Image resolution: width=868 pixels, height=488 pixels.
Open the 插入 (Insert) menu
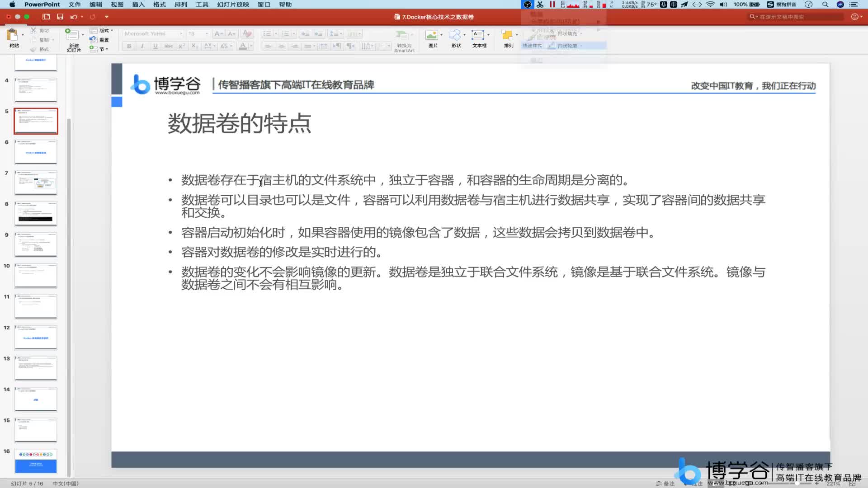point(138,5)
